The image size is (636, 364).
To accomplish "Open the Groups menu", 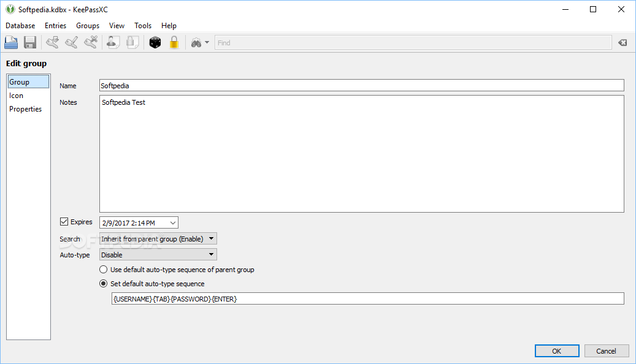I will click(88, 26).
